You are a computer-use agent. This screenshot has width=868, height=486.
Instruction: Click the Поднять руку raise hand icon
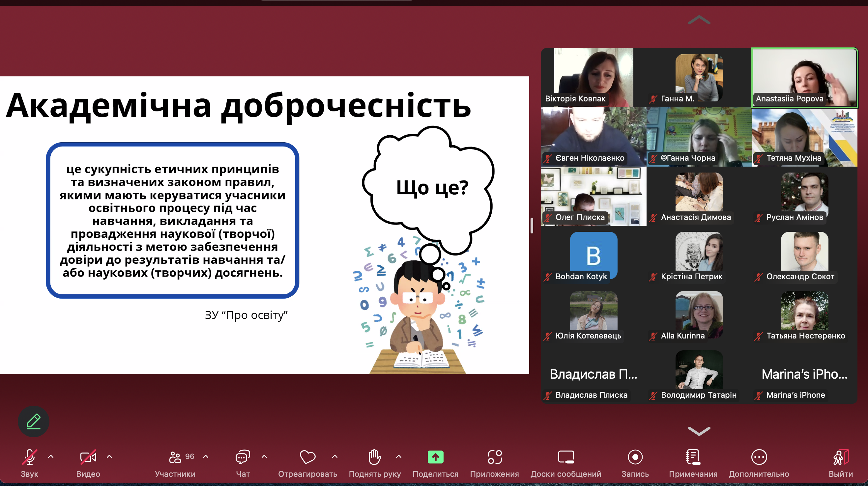coord(374,457)
